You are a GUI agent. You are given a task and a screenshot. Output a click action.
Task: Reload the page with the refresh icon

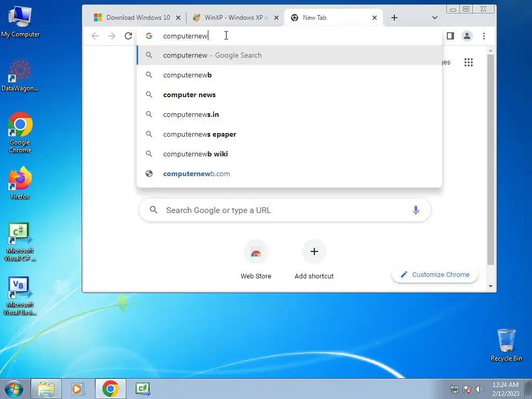pyautogui.click(x=128, y=36)
